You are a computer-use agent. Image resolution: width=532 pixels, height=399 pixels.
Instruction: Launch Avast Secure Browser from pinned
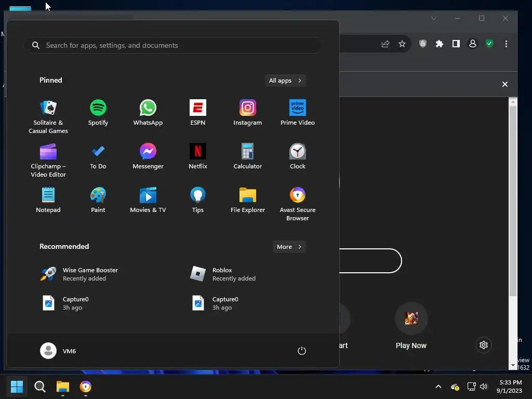298,204
